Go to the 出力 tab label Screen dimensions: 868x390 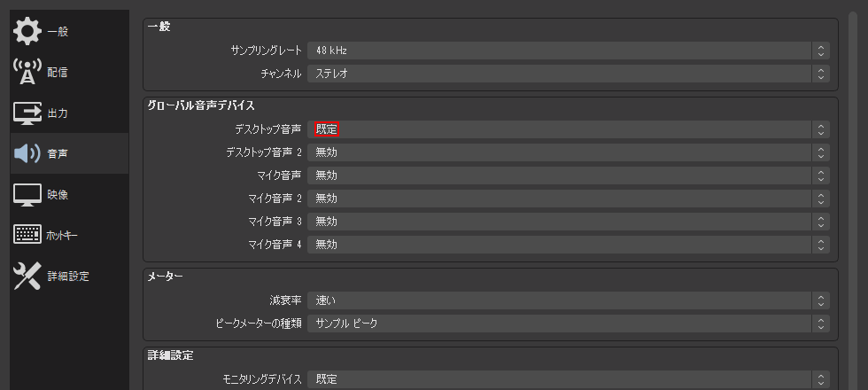coord(58,113)
